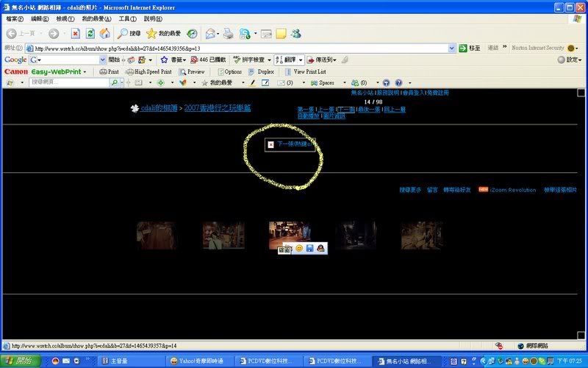Click High Speed Print button
Screen dimensions: 588x368
[x=149, y=71]
